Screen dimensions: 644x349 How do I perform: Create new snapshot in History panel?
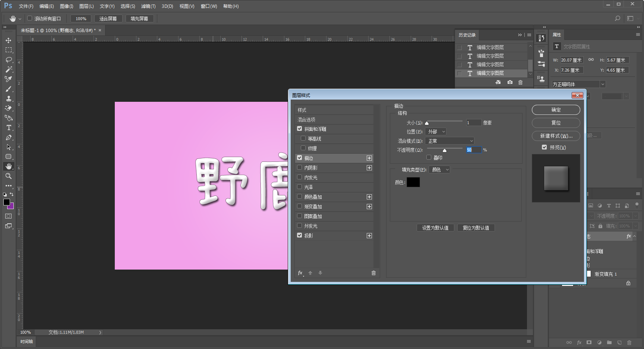click(x=510, y=82)
